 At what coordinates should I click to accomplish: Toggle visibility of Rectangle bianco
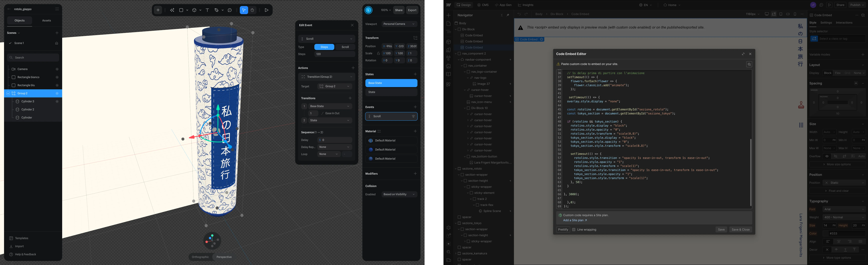[57, 77]
